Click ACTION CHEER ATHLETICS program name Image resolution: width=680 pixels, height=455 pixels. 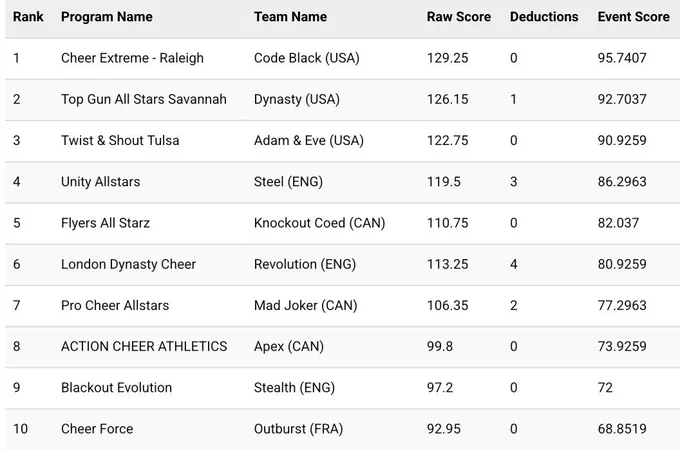[x=144, y=346]
